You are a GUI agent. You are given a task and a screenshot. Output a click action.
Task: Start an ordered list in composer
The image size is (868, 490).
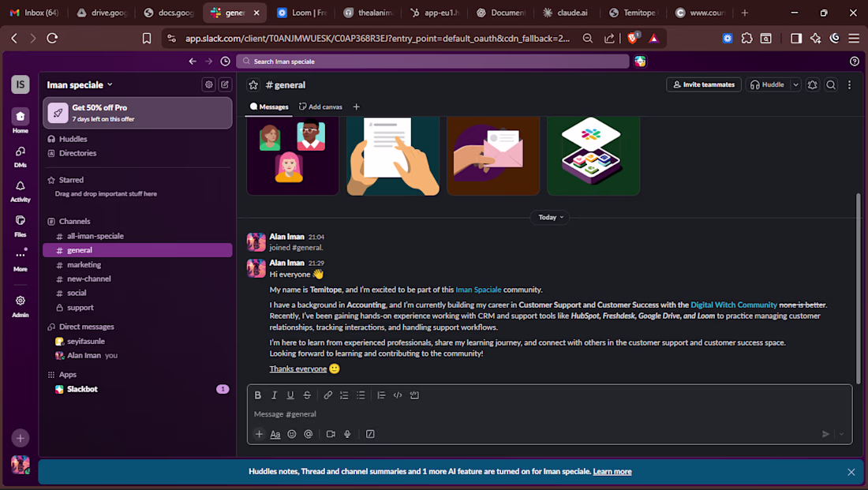[x=344, y=395]
